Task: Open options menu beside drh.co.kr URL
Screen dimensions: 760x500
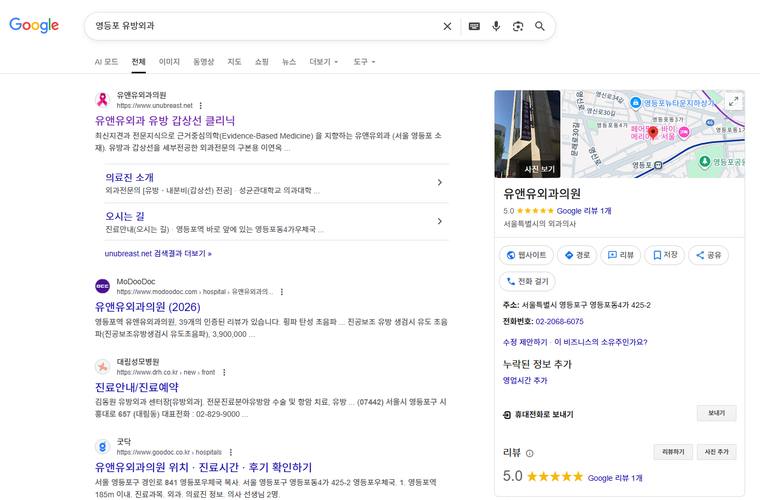Action: (x=224, y=372)
